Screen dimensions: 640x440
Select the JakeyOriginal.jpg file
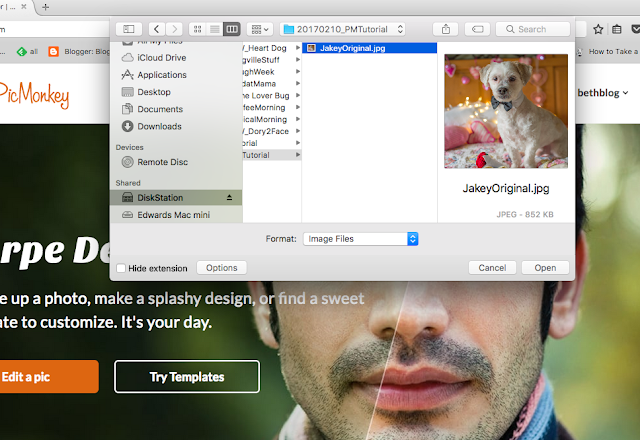(x=369, y=48)
